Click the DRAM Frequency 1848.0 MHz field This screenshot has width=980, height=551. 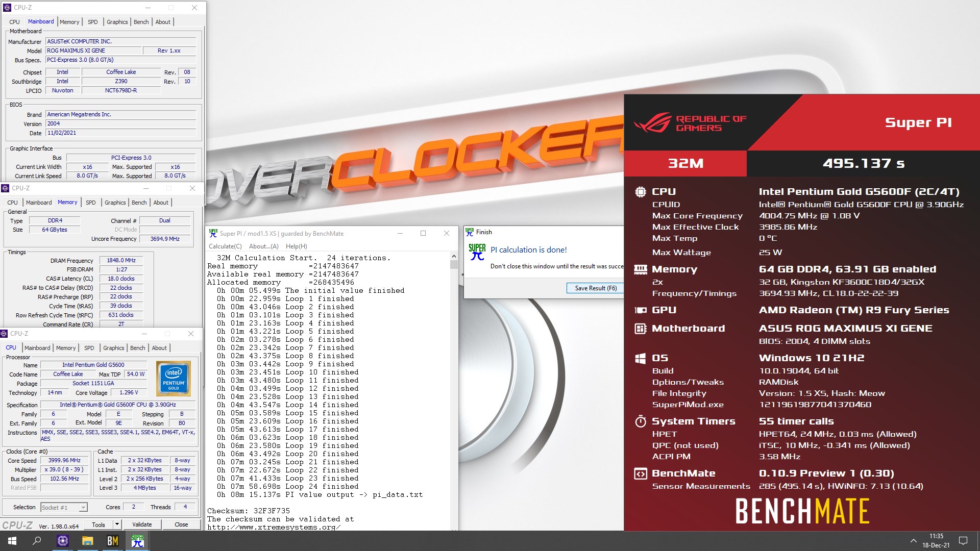pos(121,260)
